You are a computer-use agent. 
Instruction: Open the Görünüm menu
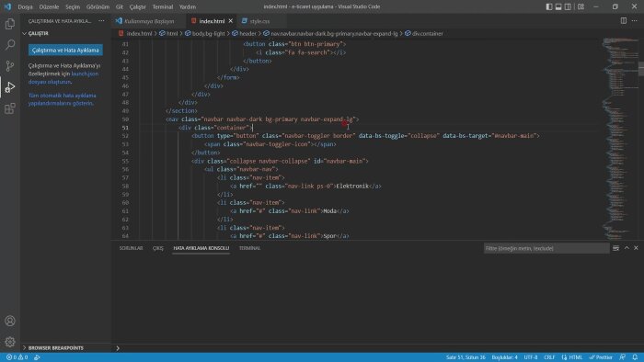pyautogui.click(x=98, y=6)
